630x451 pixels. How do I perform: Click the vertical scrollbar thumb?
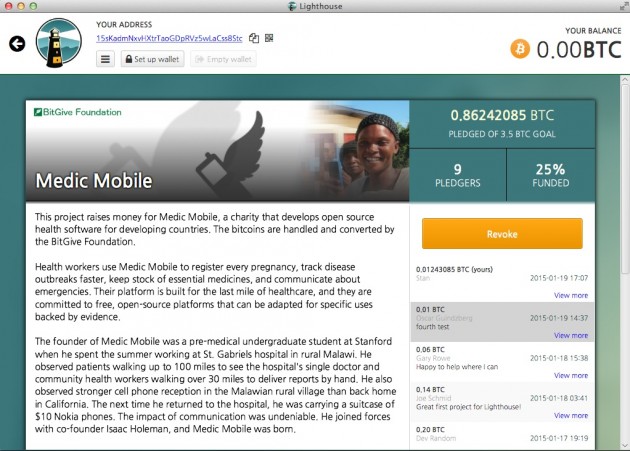tap(625, 179)
